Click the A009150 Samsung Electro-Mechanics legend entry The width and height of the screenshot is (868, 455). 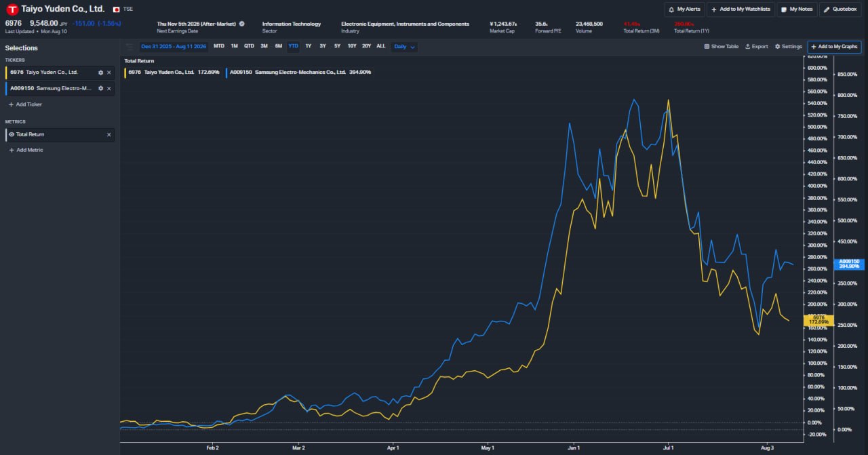point(299,72)
